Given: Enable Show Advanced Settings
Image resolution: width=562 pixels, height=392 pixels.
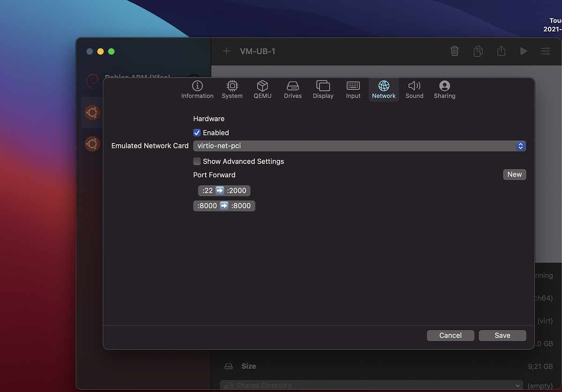Looking at the screenshot, I should pos(197,161).
